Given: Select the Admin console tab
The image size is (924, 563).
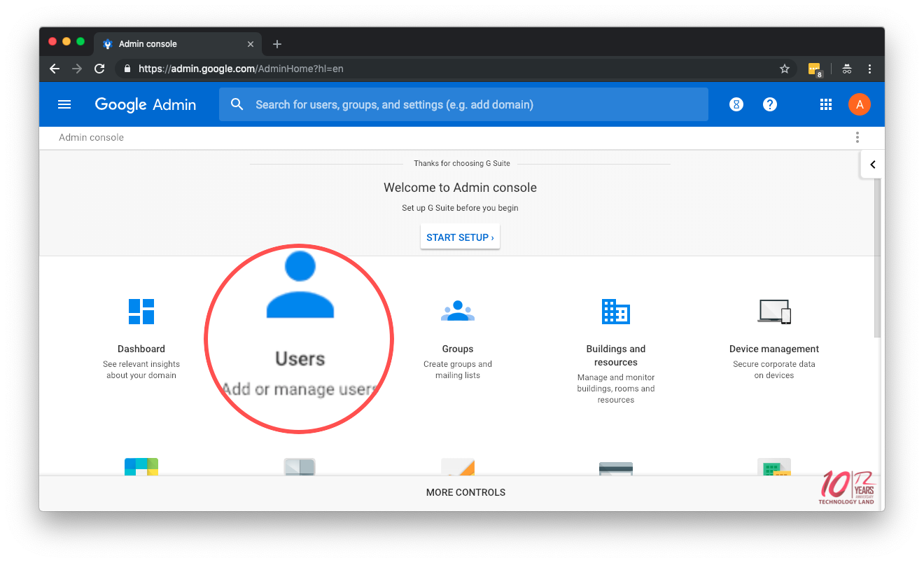Looking at the screenshot, I should click(x=178, y=43).
